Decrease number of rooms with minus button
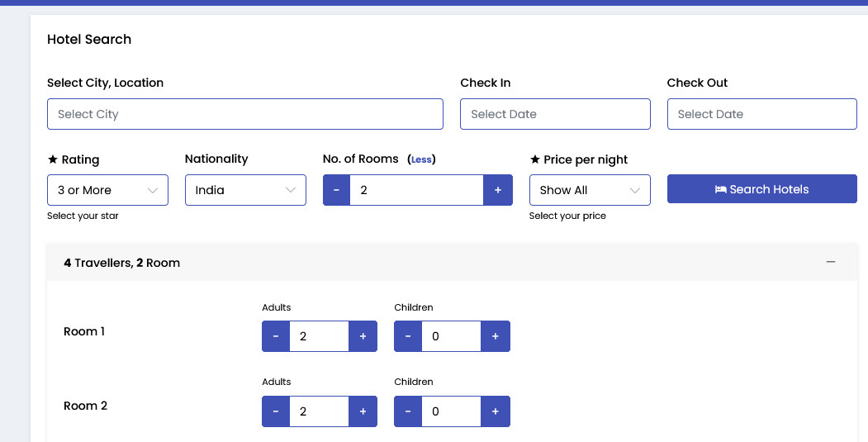The height and width of the screenshot is (442, 868). point(337,190)
